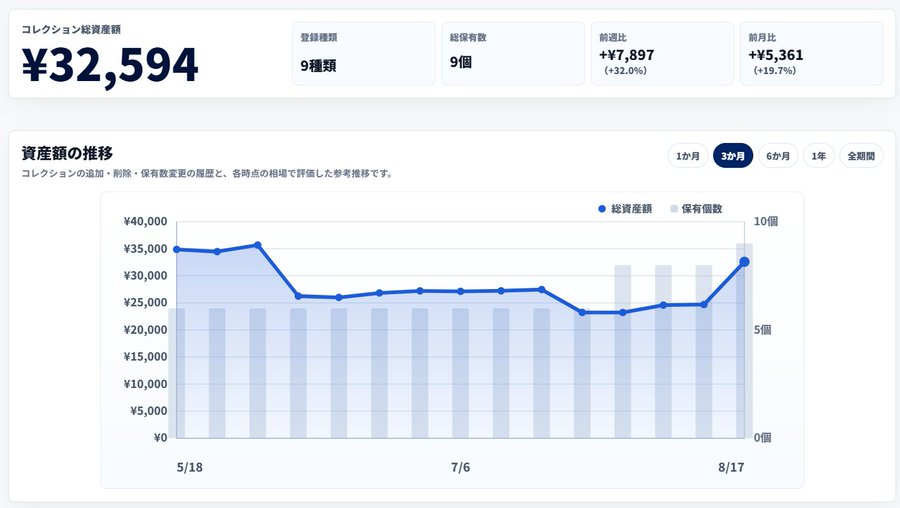900x508 pixels.
Task: Click the ¥32,594 total value
Action: [110, 65]
